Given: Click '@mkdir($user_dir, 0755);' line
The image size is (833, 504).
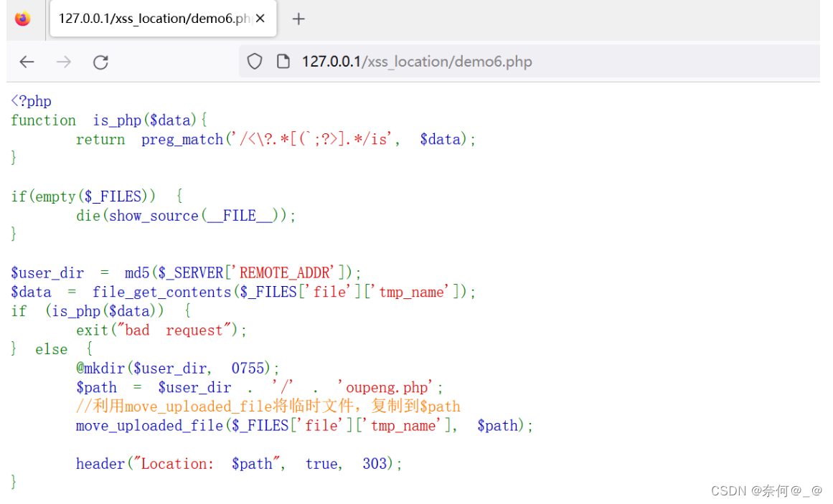Looking at the screenshot, I should (177, 368).
